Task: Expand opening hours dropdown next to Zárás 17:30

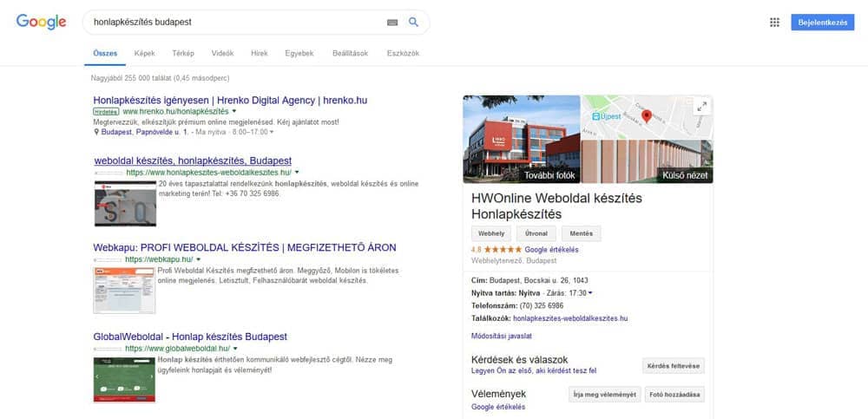Action: tap(591, 293)
